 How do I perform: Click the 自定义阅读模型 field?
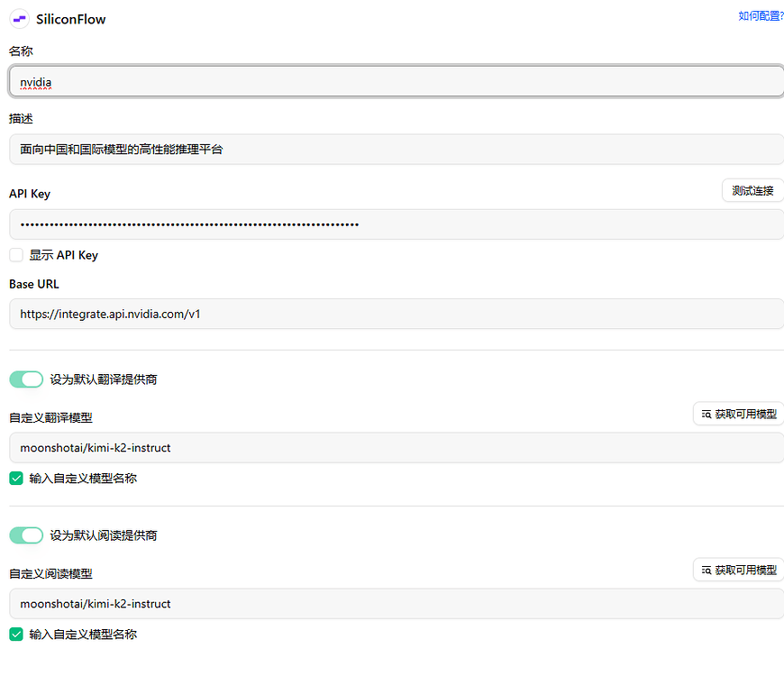(397, 604)
